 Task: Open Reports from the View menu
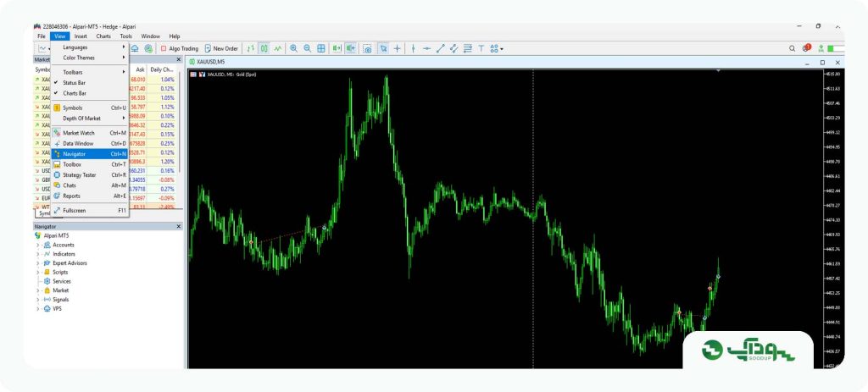90,196
